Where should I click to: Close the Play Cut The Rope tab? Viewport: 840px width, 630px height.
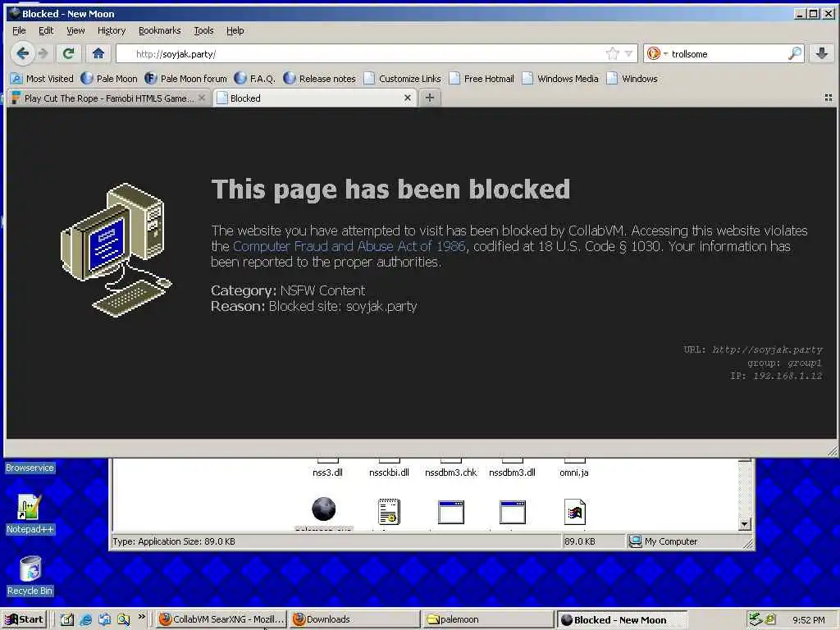[x=202, y=98]
